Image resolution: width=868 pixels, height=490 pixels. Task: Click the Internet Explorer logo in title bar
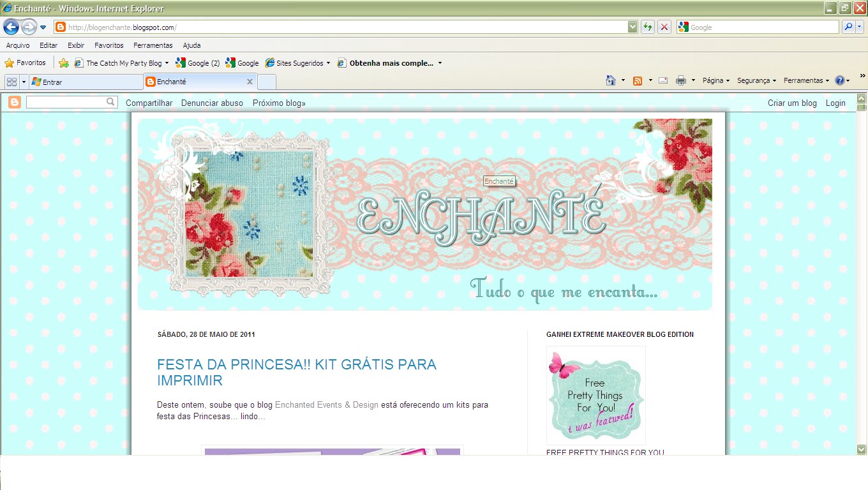7,8
